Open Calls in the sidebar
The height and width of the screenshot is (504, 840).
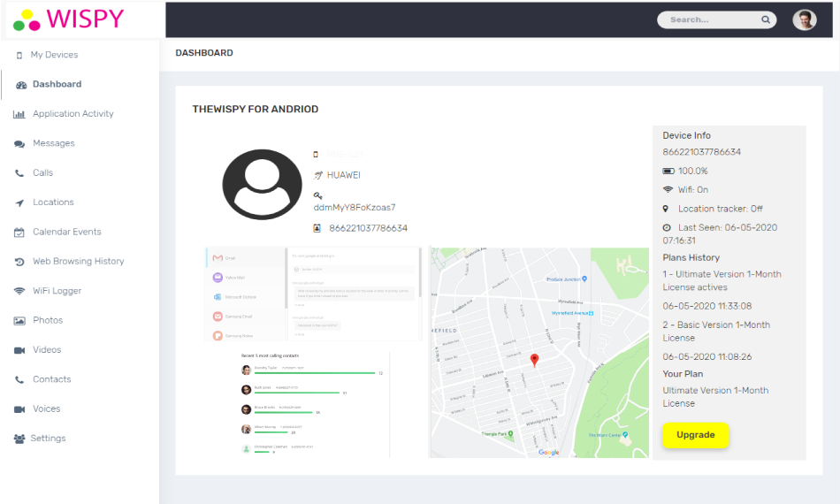click(42, 173)
